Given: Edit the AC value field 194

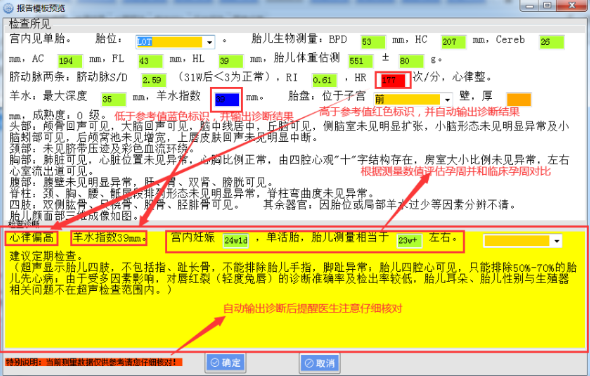Looking at the screenshot, I should 70,61.
